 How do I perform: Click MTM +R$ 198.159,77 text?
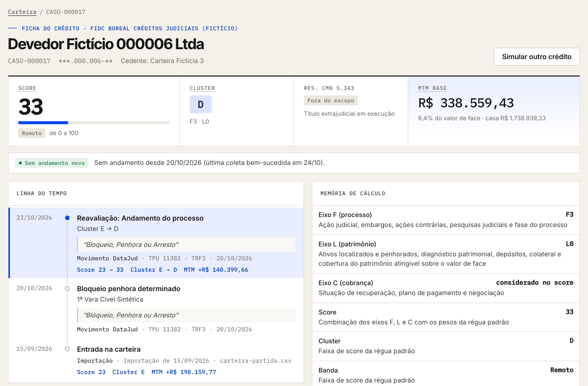(184, 372)
